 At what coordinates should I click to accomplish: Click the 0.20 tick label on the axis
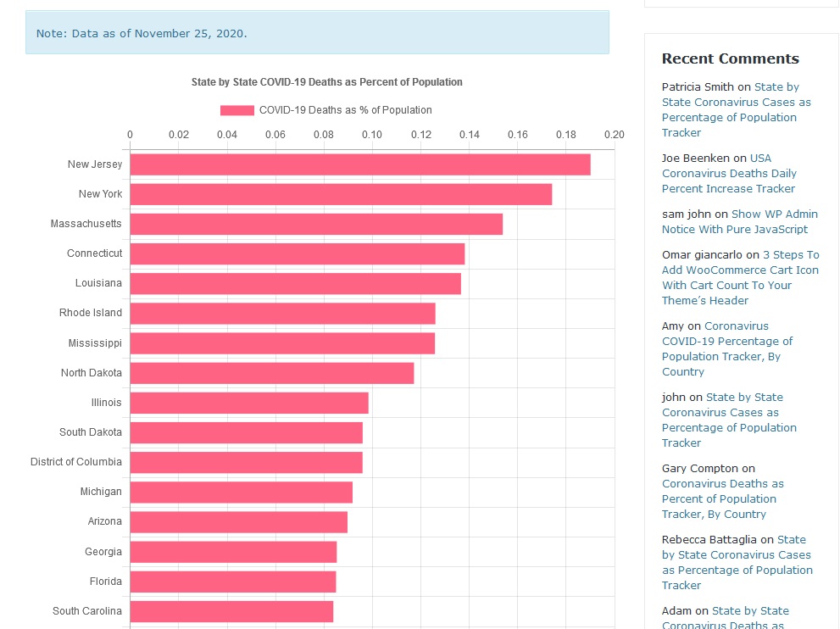(614, 135)
